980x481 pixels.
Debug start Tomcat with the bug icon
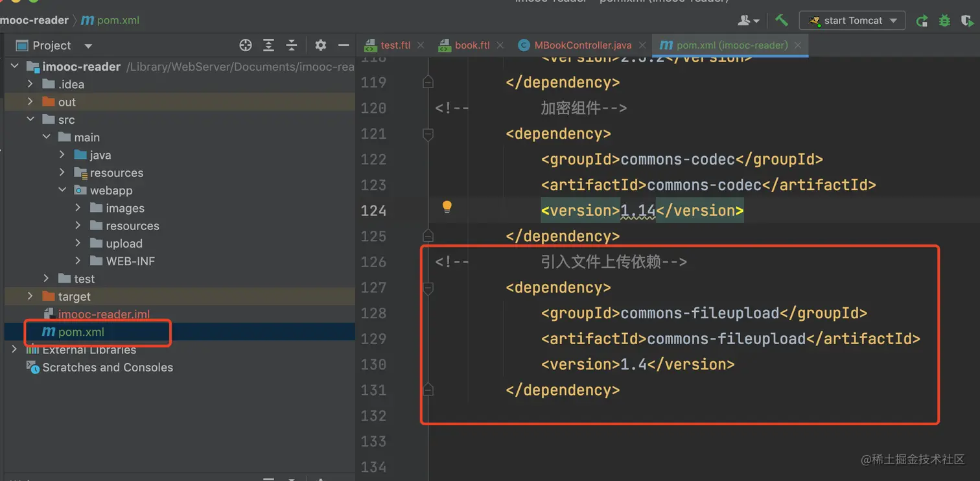tap(944, 21)
